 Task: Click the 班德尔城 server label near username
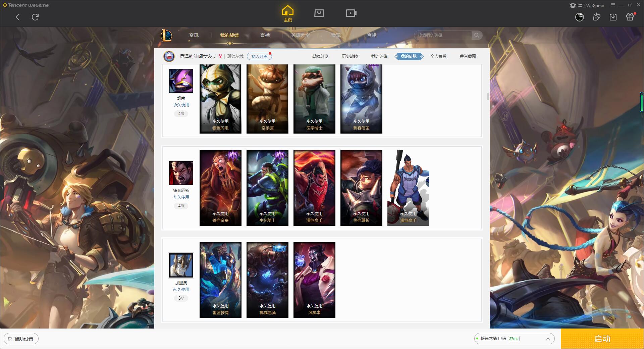[235, 56]
